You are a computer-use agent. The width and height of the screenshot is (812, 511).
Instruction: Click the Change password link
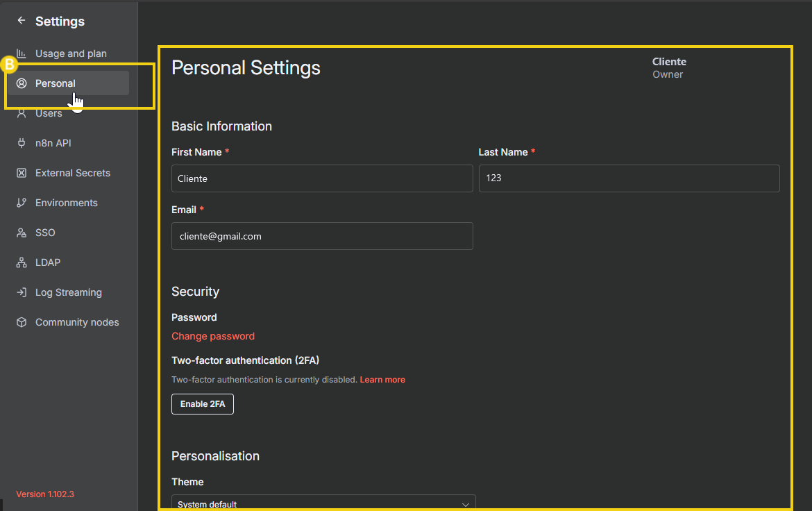213,336
